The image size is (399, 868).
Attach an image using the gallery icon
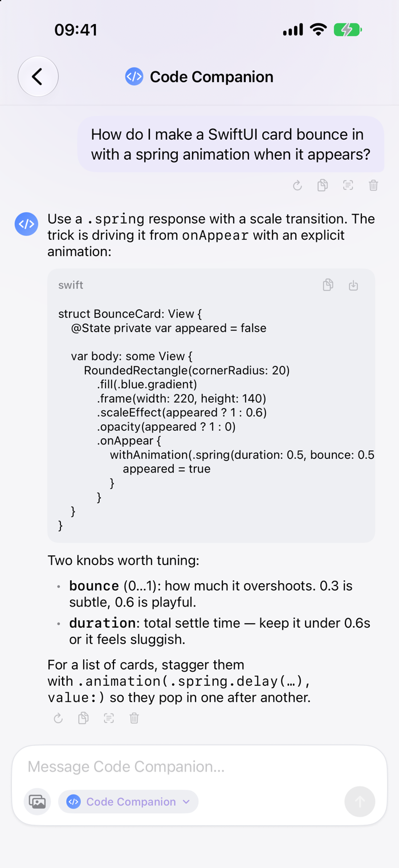pyautogui.click(x=37, y=801)
